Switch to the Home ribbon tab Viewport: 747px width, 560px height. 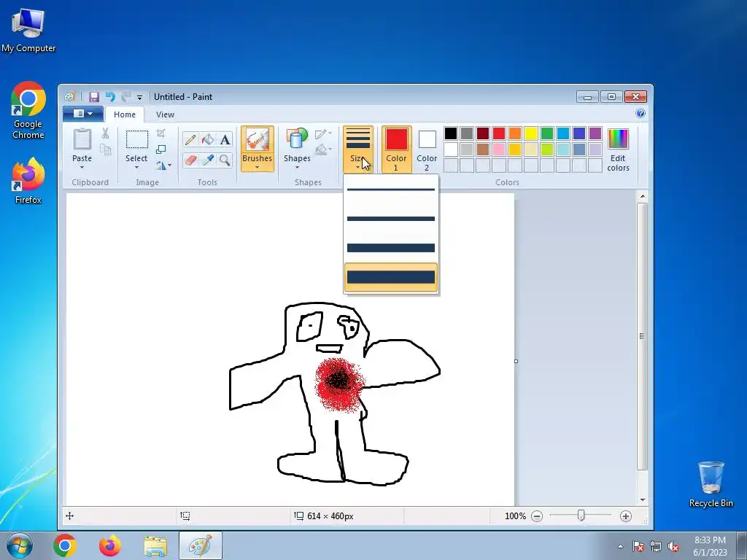pyautogui.click(x=124, y=114)
